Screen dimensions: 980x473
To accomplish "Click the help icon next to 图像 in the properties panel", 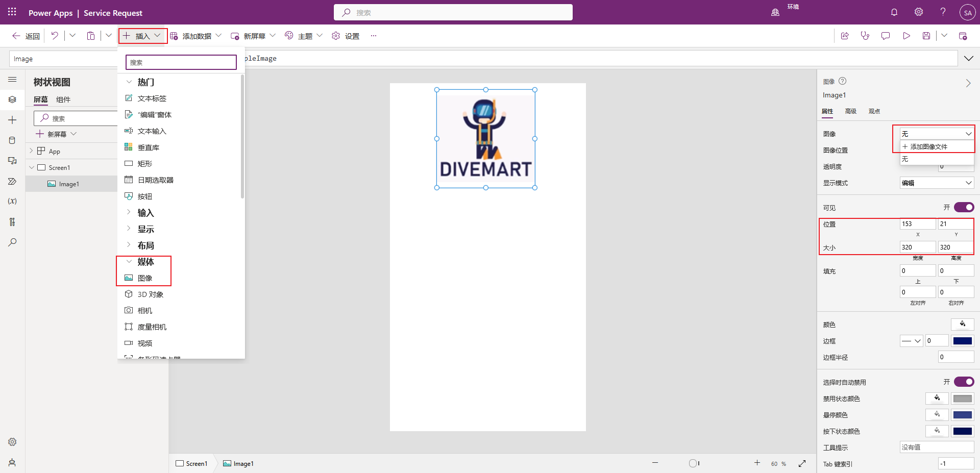I will coord(843,81).
